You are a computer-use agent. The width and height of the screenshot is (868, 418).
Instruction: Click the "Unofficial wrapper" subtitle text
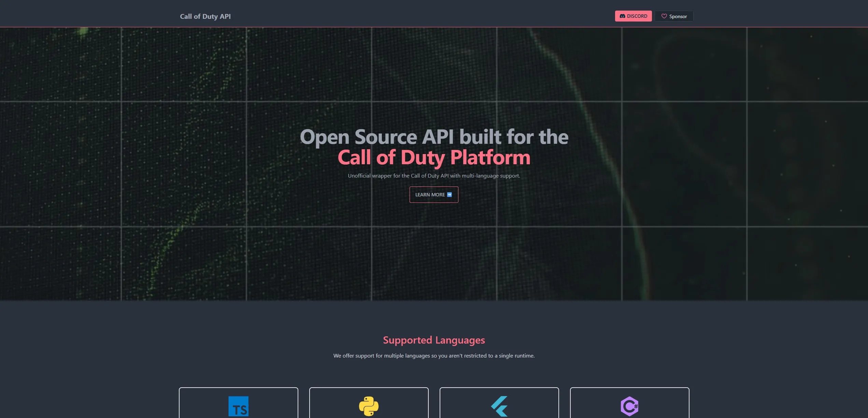[434, 176]
